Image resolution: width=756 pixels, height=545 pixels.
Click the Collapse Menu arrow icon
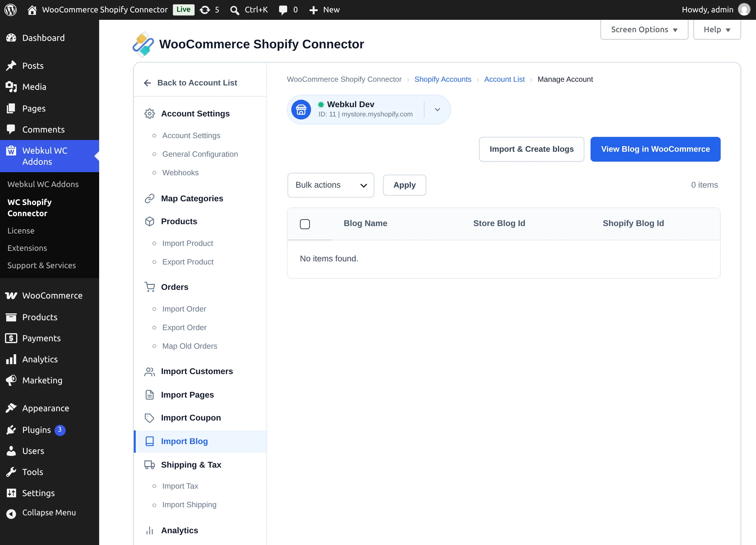pos(11,514)
